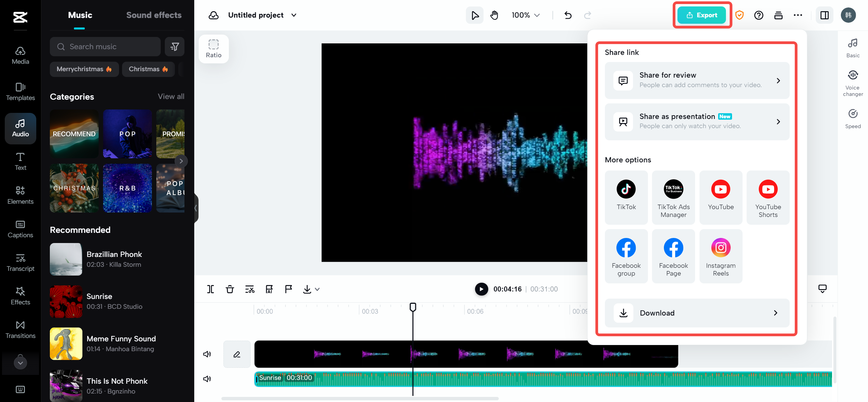Expand the Untitled project dropdown

[294, 15]
